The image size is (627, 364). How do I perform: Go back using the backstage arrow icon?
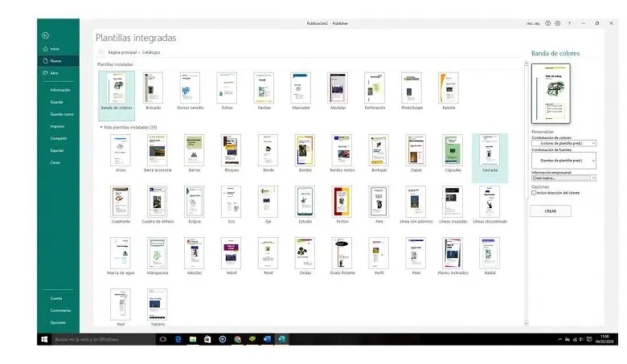coord(46,35)
